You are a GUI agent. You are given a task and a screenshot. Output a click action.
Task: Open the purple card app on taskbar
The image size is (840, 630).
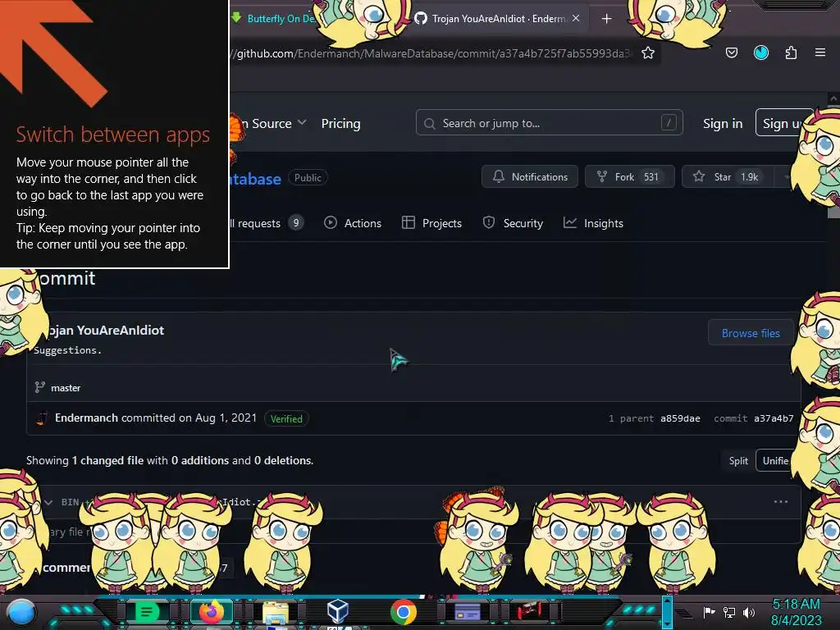point(467,611)
